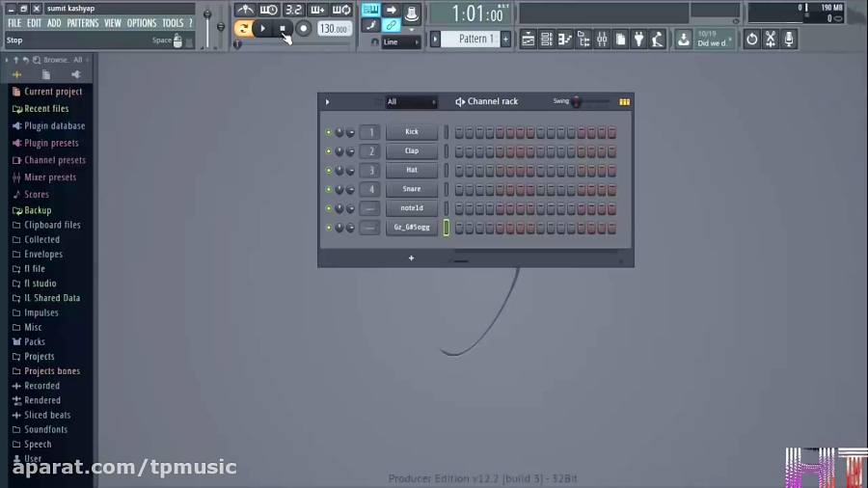Toggle recording countdown 3.2 icon
Screen dimensions: 868x488
tap(293, 10)
